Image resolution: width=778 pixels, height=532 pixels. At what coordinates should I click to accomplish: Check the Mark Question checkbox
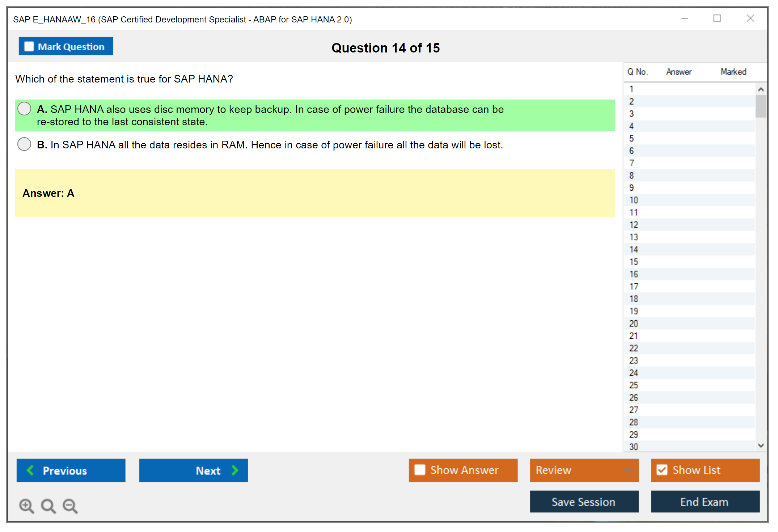[29, 47]
